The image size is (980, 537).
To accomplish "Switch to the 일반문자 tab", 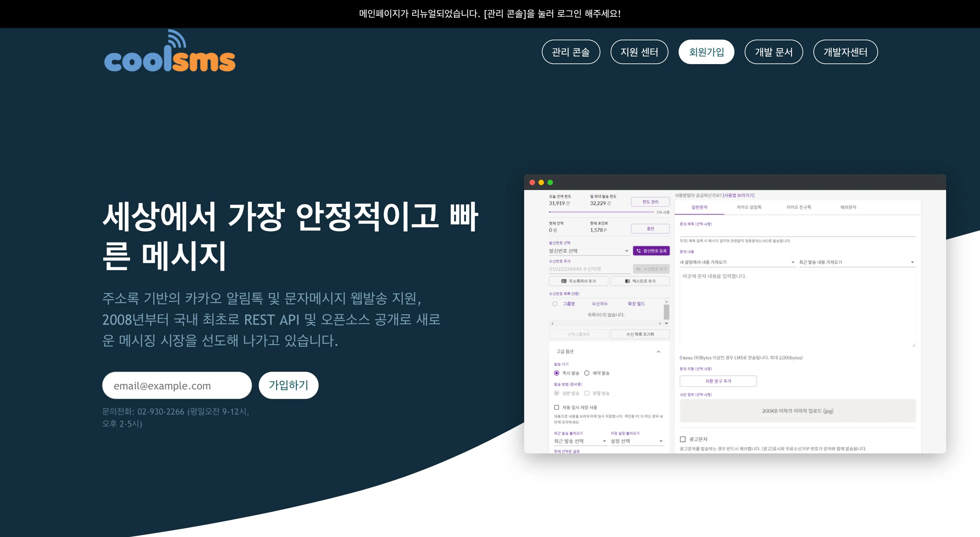I will click(x=699, y=208).
